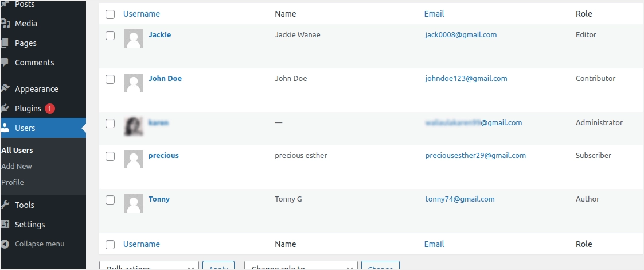Open the Add New user submenu item
Viewport: 644px width, 270px height.
tap(17, 166)
